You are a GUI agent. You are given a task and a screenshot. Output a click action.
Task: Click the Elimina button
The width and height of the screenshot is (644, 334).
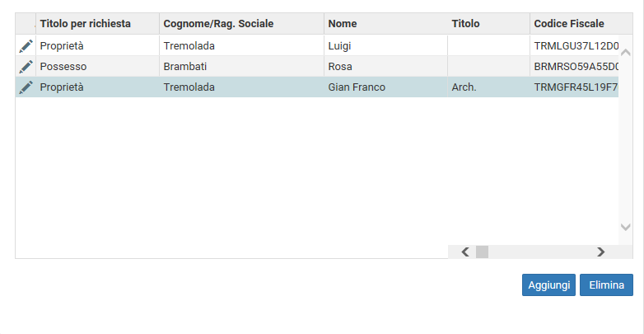point(607,285)
